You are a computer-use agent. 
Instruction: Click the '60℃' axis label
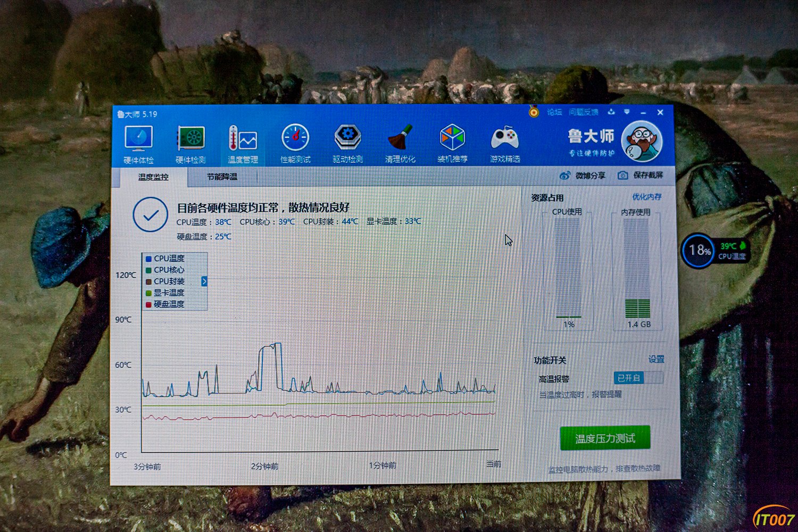[123, 365]
